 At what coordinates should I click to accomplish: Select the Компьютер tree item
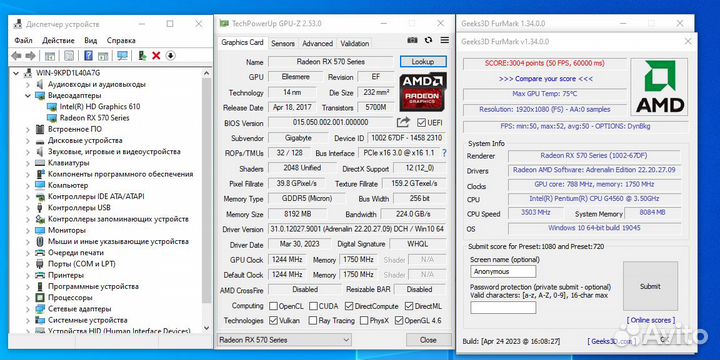pos(68,186)
